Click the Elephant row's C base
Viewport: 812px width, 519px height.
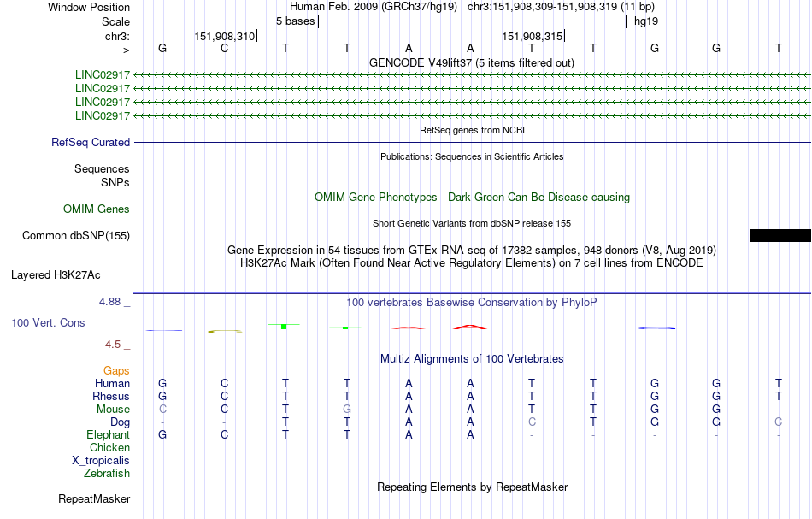pos(224,434)
